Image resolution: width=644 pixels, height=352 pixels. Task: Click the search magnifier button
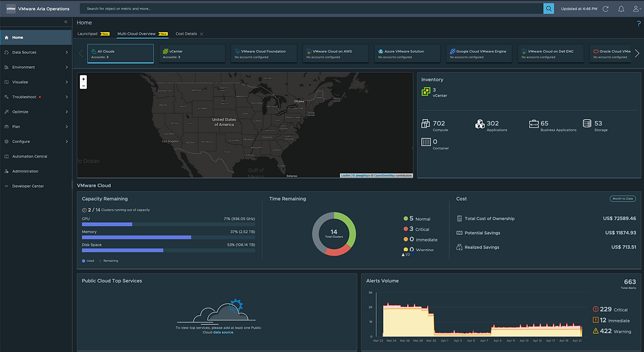point(548,8)
